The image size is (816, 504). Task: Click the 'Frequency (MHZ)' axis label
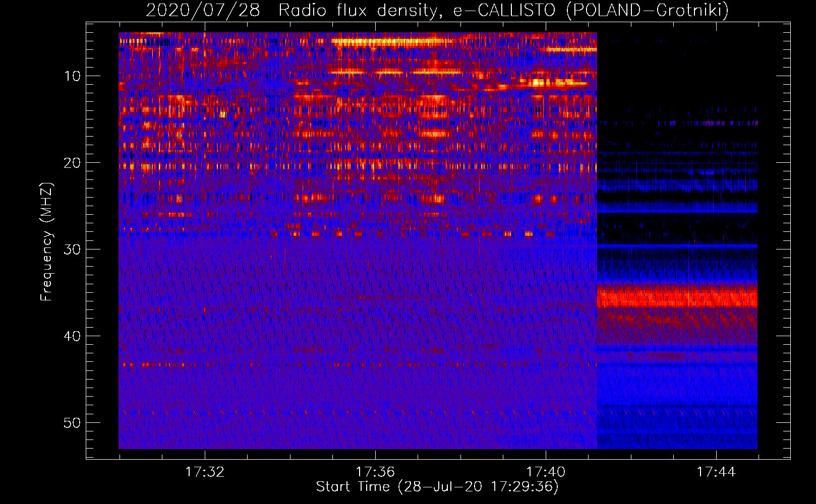pyautogui.click(x=46, y=241)
